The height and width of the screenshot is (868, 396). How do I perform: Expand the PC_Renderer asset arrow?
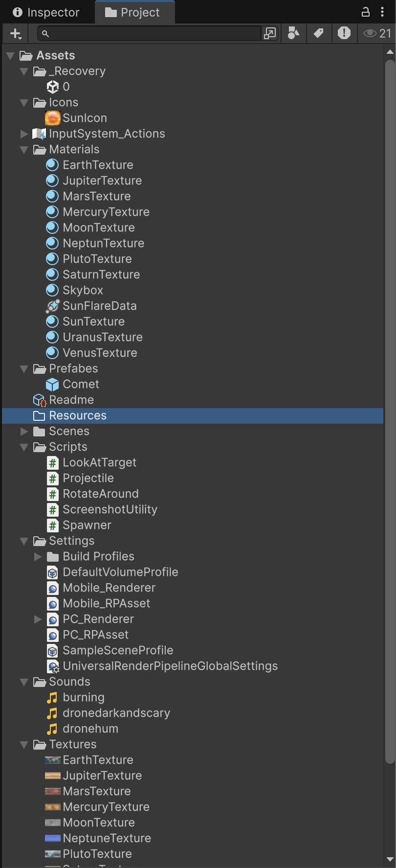(x=38, y=619)
